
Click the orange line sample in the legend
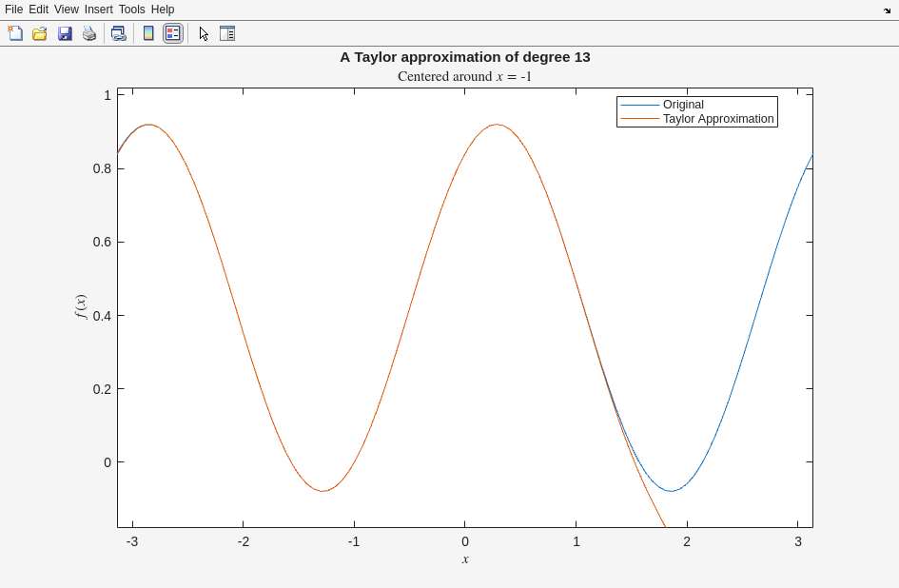639,119
